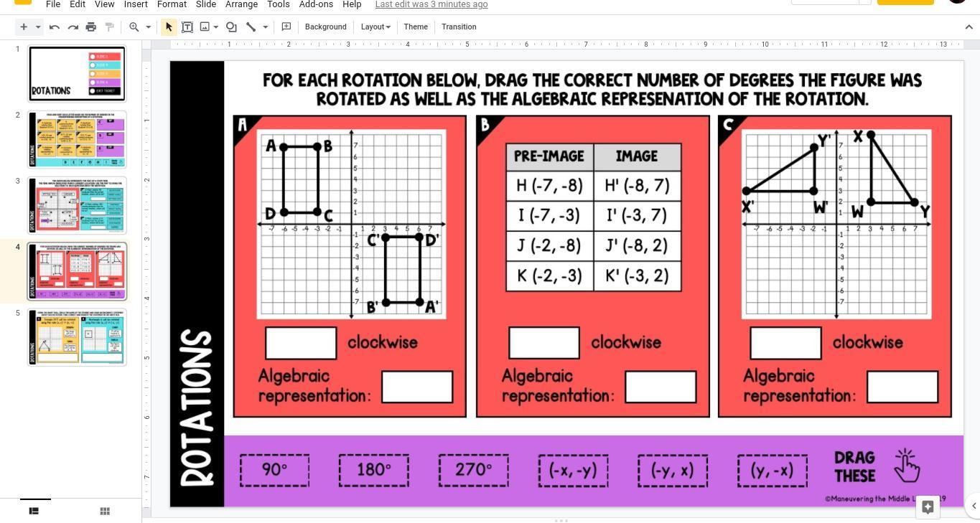This screenshot has height=523, width=980.
Task: Click the algebraic representation box in panel C
Action: 902,387
